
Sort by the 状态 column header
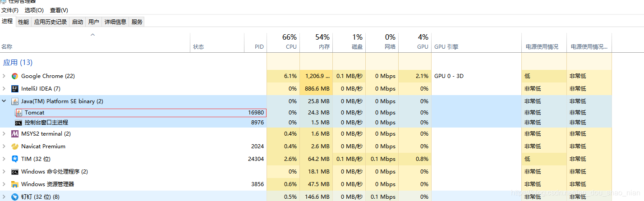point(218,42)
